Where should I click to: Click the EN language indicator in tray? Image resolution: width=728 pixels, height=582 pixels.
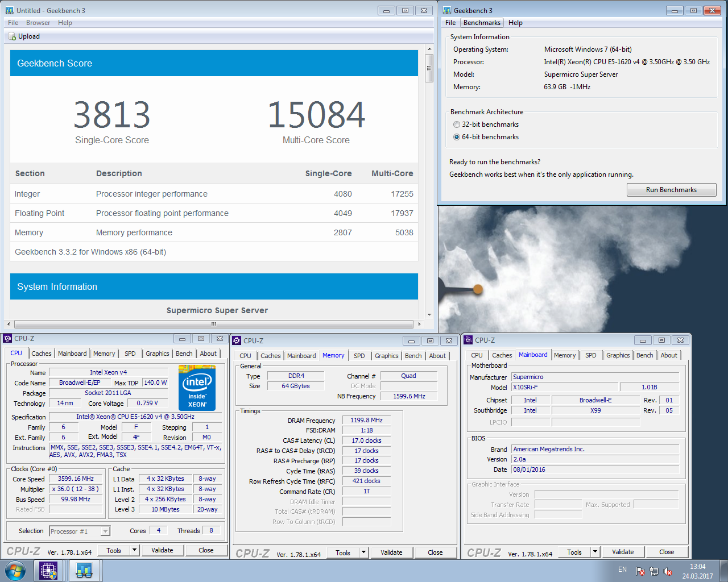[x=622, y=569]
